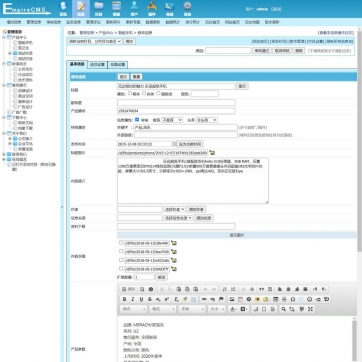The width and height of the screenshot is (362, 362).
Task: Open the editor text color picker
Action: pos(233,309)
